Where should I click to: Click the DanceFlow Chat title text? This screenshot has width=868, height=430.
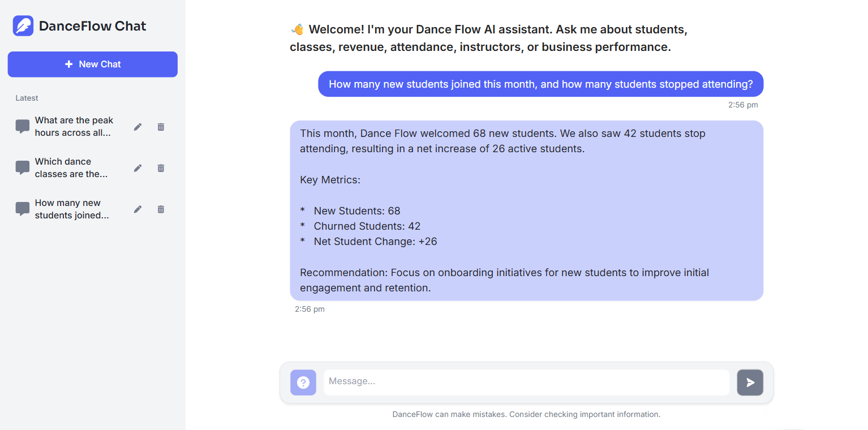93,26
